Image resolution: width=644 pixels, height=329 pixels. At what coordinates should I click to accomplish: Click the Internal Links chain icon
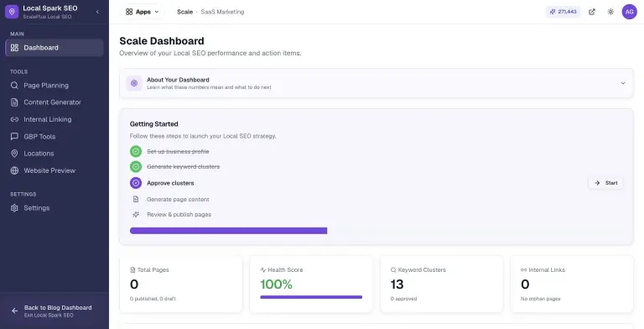pyautogui.click(x=523, y=269)
